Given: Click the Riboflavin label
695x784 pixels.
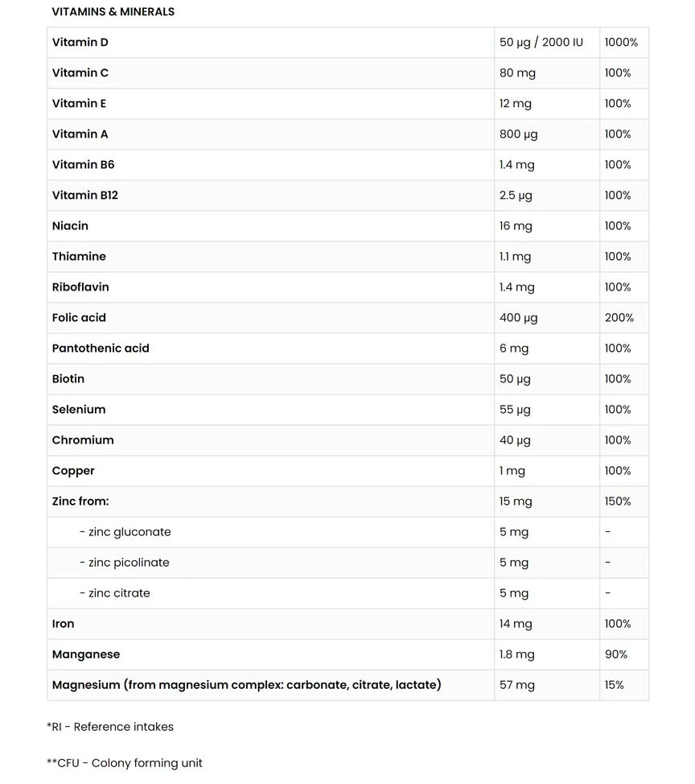Looking at the screenshot, I should pyautogui.click(x=80, y=287).
